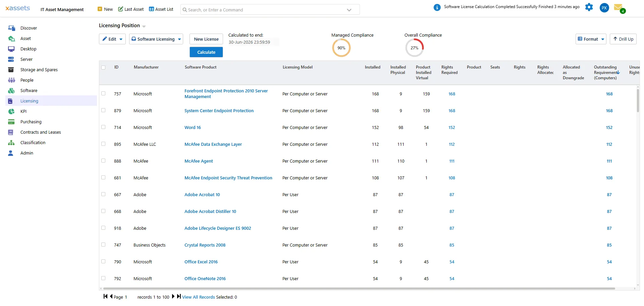Sort by Outstanding Requirement column header
The height and width of the screenshot is (306, 644).
point(605,73)
